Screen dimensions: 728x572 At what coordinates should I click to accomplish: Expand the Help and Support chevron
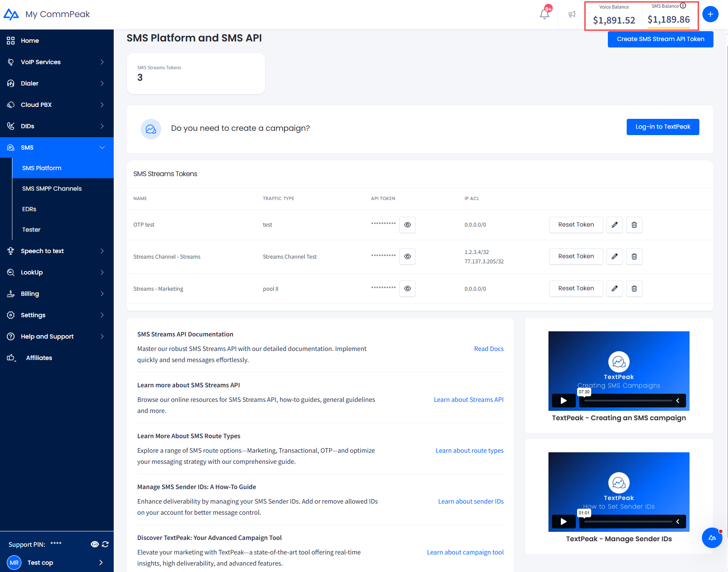point(102,336)
